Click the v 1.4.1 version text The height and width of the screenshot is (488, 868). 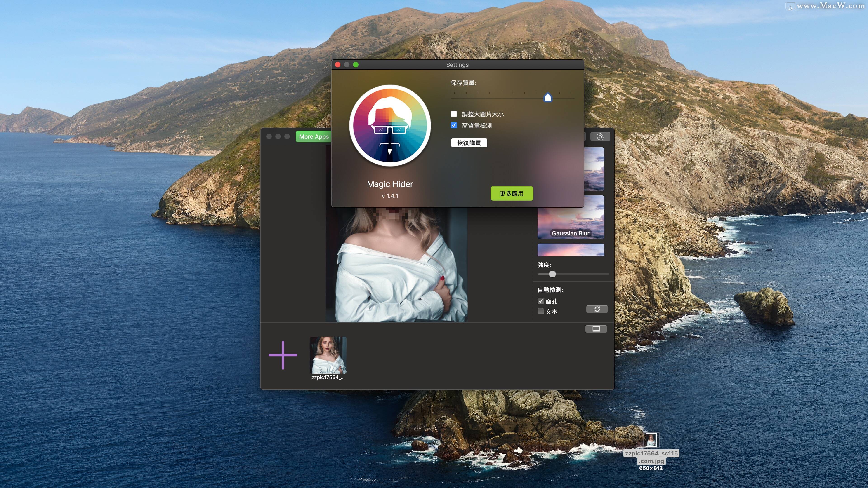[390, 196]
